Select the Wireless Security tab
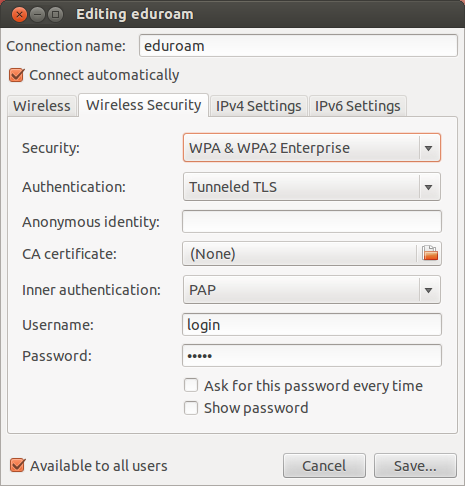 (x=144, y=105)
